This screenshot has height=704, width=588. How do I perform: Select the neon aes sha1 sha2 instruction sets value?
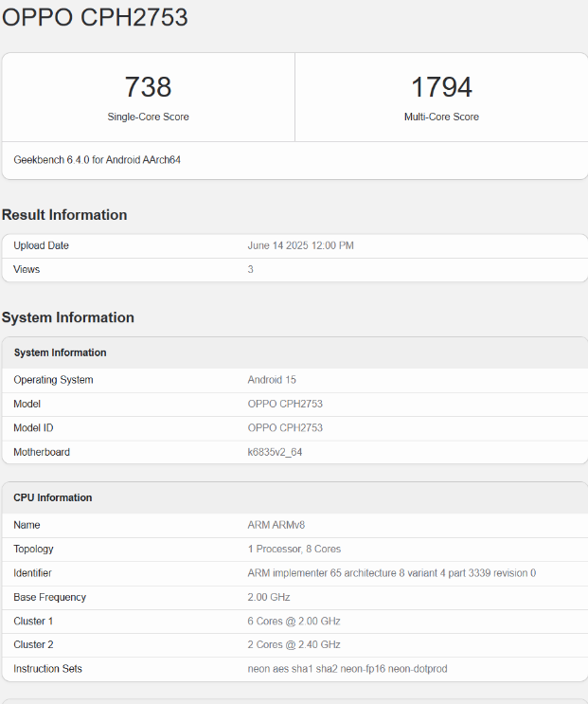click(x=347, y=669)
